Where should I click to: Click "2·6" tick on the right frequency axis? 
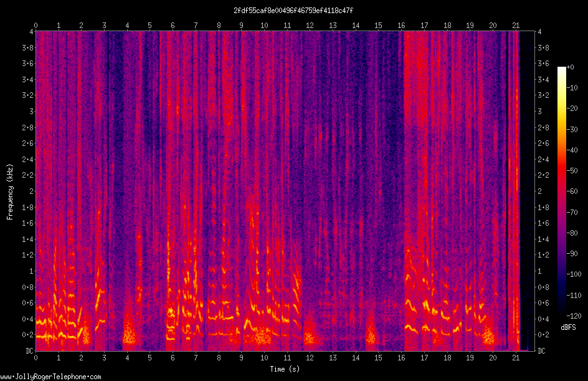[x=543, y=143]
